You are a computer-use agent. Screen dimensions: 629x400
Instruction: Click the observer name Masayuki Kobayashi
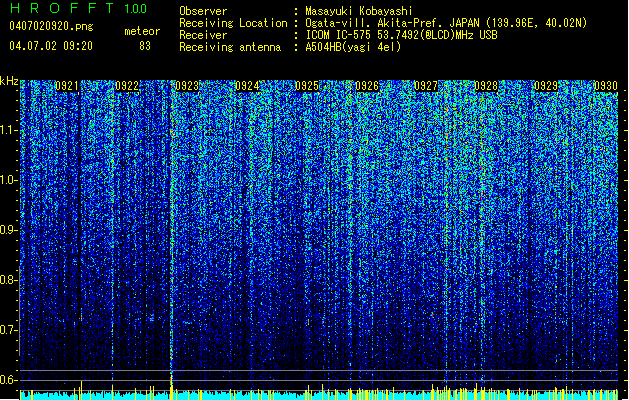[x=359, y=11]
